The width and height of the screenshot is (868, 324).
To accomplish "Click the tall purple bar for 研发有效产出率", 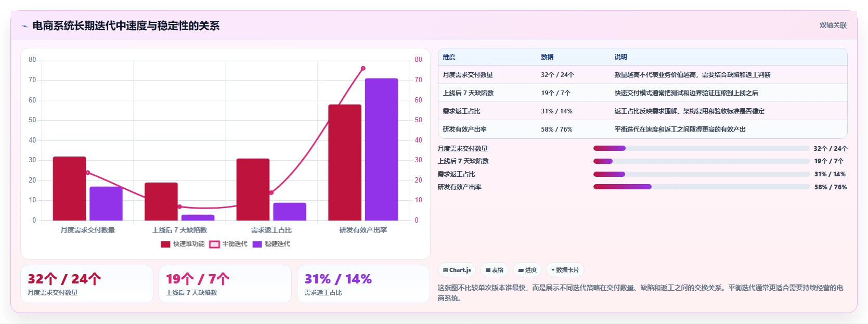I will coord(381,149).
